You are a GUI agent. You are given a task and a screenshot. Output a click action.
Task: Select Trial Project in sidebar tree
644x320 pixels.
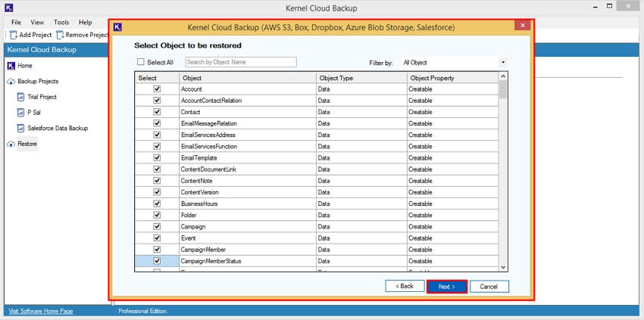coord(42,98)
